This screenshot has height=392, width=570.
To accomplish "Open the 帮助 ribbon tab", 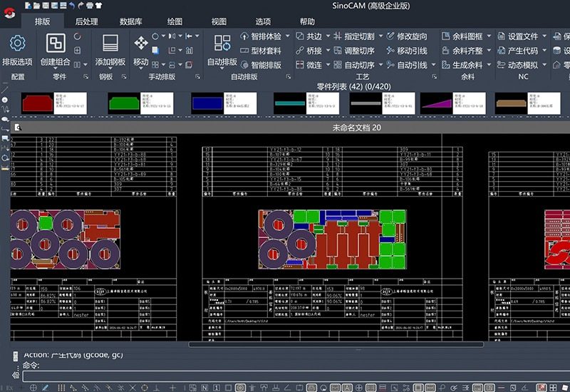I will (x=307, y=21).
